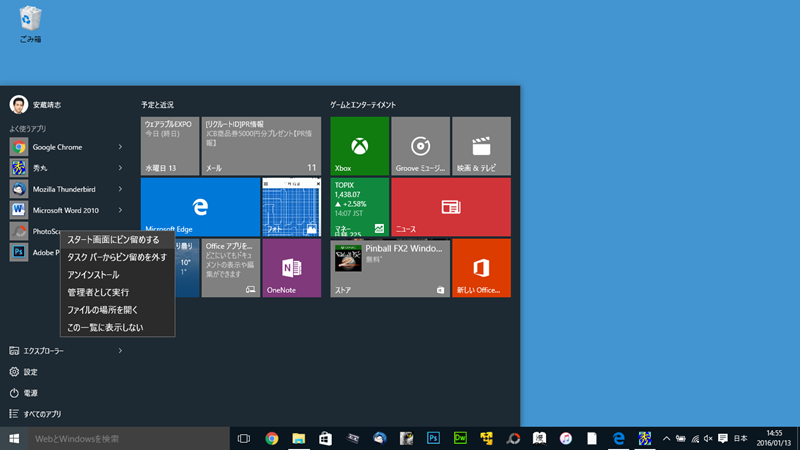Expand Mozilla Thunderbird jump list arrow
800x450 pixels.
(120, 189)
